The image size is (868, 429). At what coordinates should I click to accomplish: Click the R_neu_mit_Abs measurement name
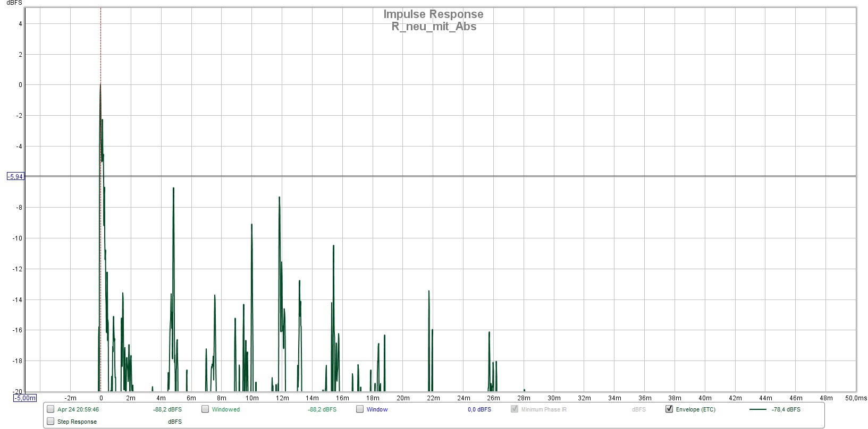coord(433,27)
